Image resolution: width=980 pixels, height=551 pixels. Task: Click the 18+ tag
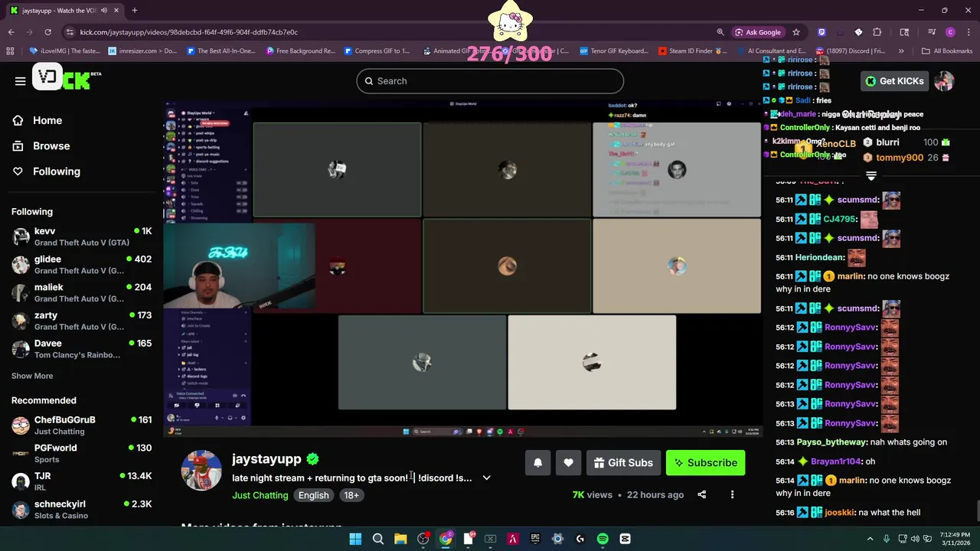point(351,495)
